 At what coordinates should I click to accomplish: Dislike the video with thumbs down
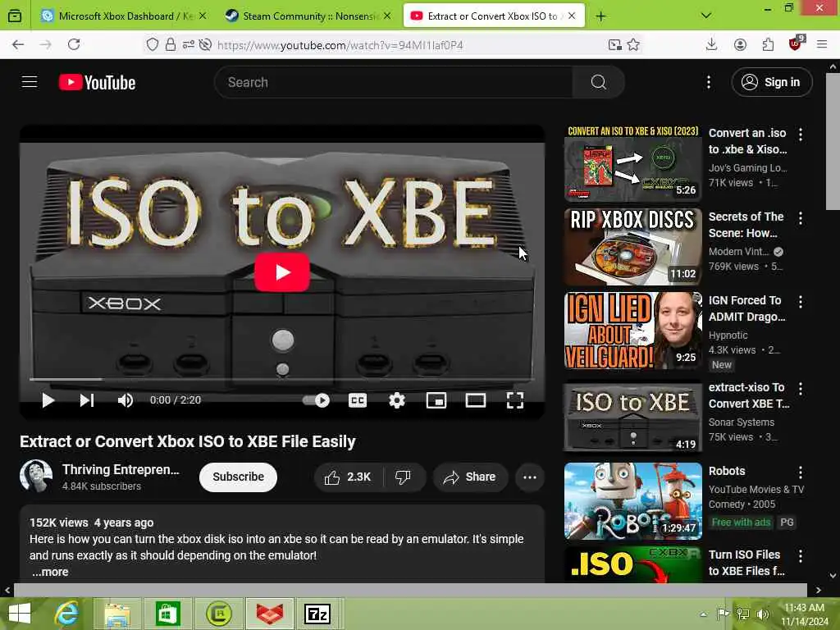(x=403, y=477)
